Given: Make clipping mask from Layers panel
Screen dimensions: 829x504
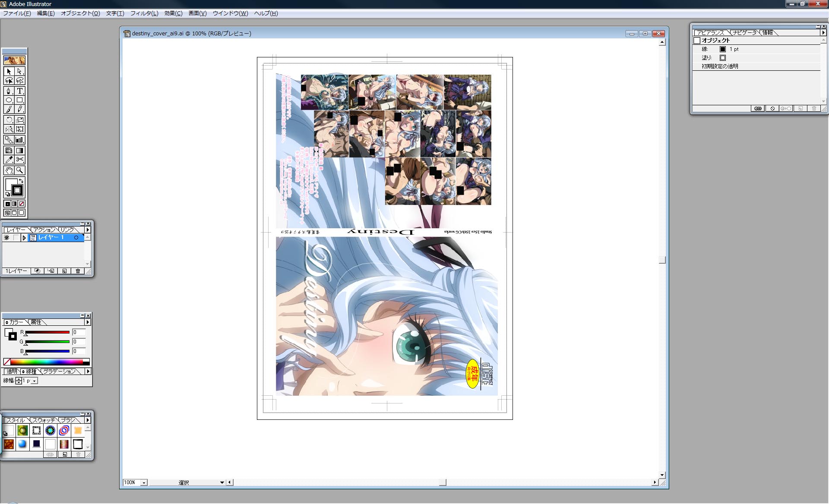Looking at the screenshot, I should click(x=38, y=271).
